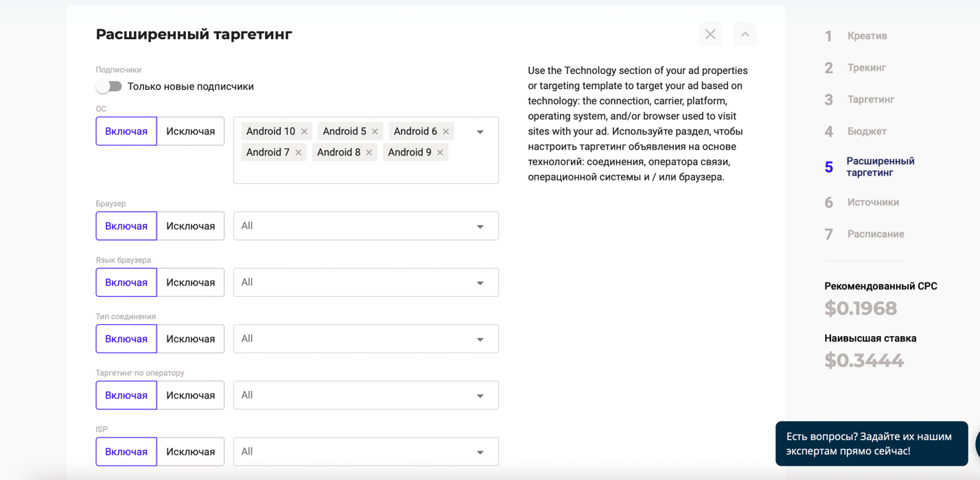Remove the Android 10 tag

tap(304, 132)
